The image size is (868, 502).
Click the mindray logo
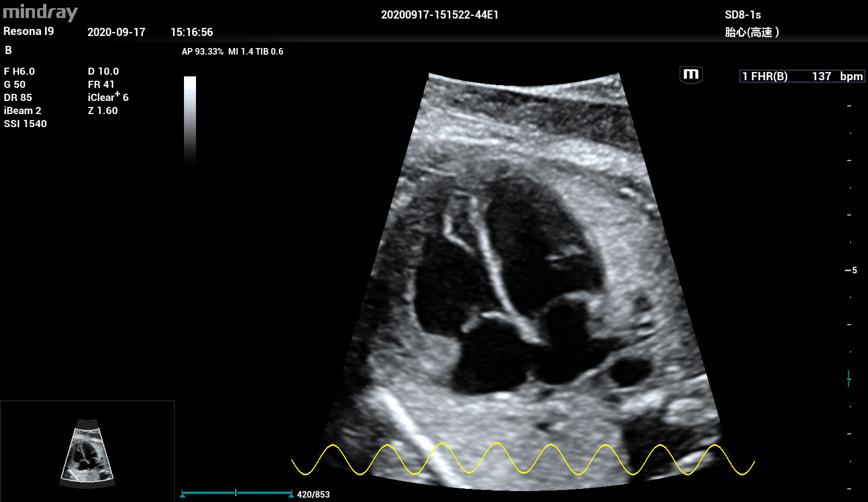pos(40,12)
